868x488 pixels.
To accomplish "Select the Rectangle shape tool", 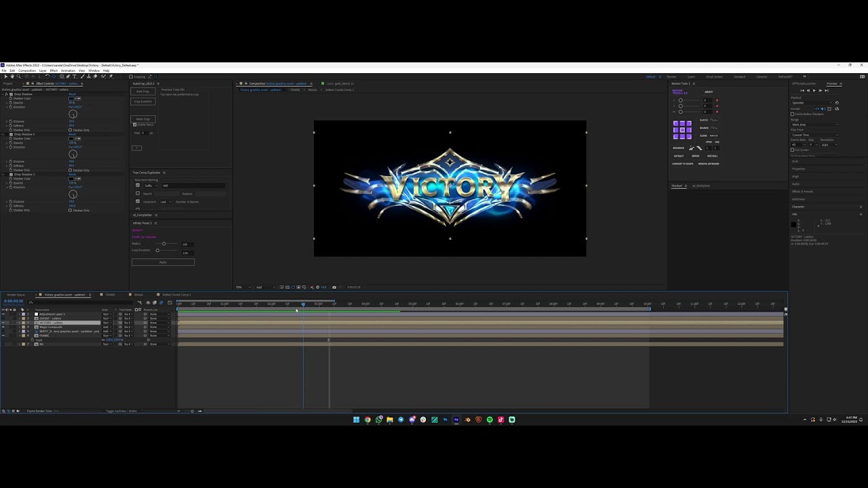I will [62, 77].
